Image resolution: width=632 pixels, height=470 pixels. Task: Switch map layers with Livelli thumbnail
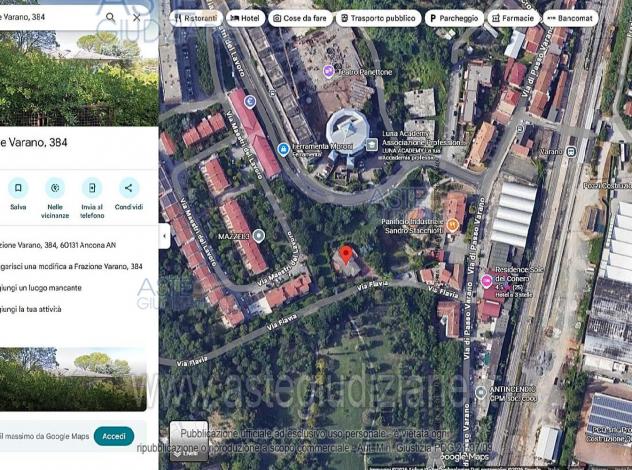point(189,441)
